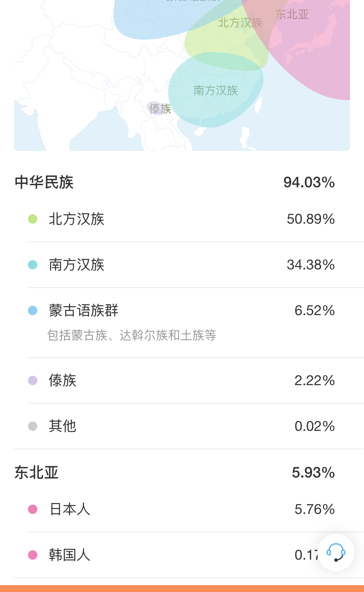This screenshot has height=592, width=364.
Task: Click the gray dot beside 其他
Action: (33, 426)
